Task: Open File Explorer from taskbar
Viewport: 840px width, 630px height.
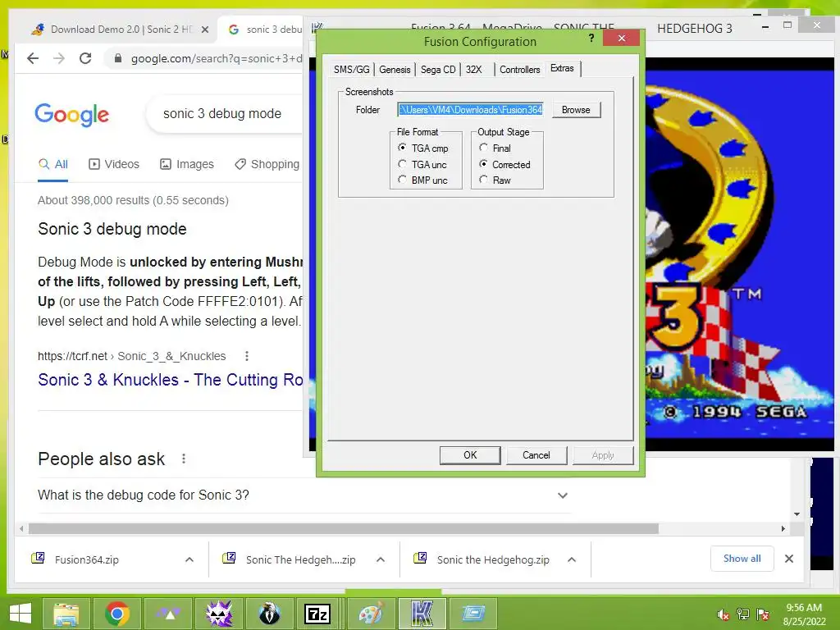Action: click(66, 614)
